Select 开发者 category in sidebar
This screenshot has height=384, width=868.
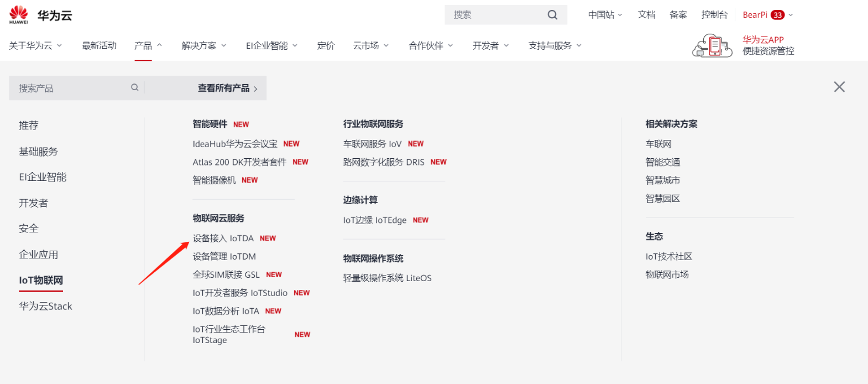coord(33,203)
